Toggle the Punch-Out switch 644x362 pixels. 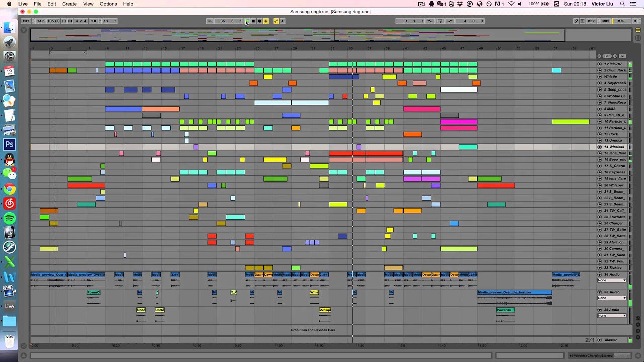pyautogui.click(x=450, y=21)
